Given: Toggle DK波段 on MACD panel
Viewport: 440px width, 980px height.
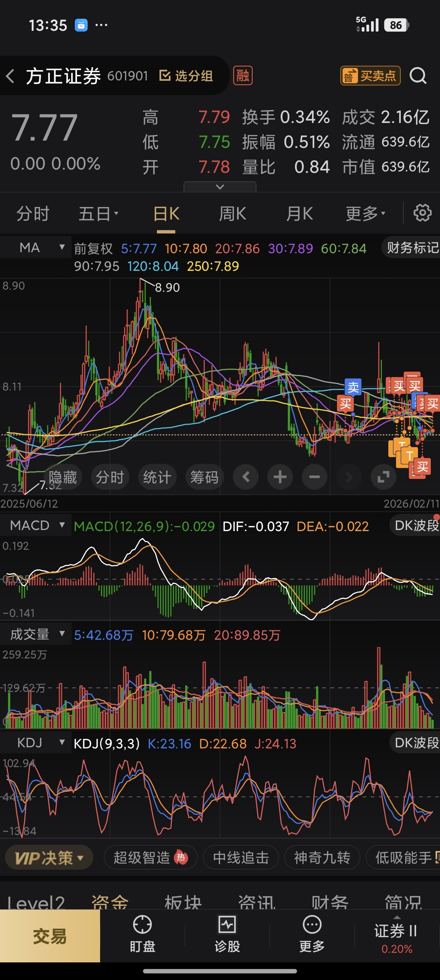Looking at the screenshot, I should [x=416, y=525].
